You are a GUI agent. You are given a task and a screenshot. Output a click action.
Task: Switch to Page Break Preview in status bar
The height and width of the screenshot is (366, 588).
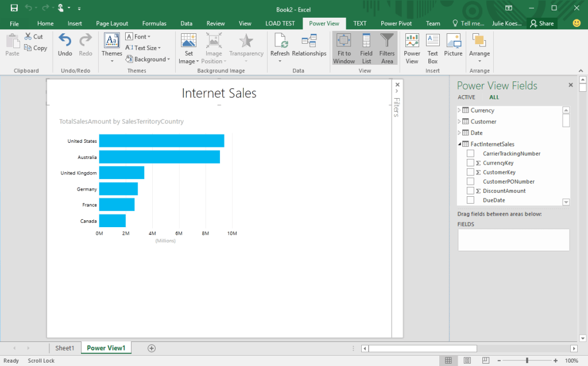coord(486,360)
